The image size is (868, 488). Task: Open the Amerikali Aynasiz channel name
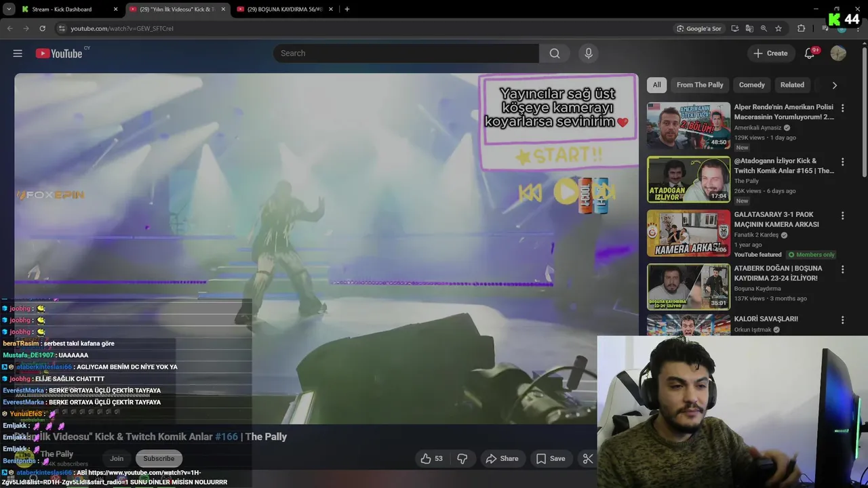tap(758, 127)
